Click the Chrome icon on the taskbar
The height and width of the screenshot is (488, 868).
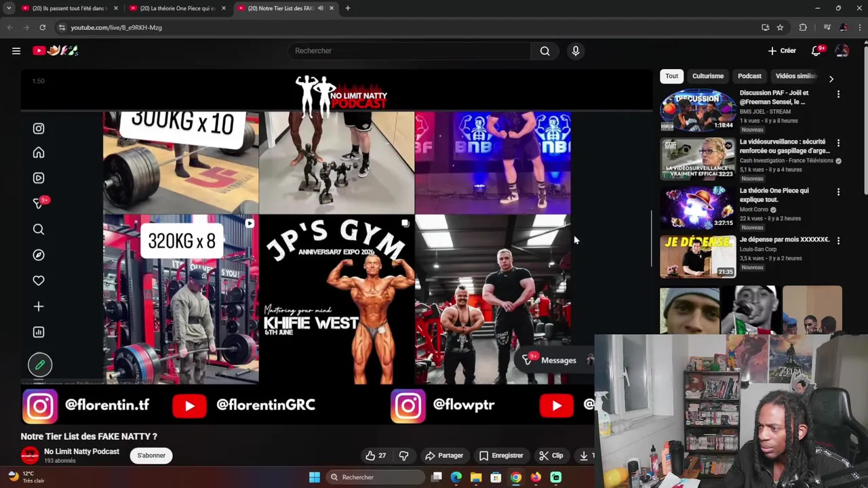coord(516,477)
